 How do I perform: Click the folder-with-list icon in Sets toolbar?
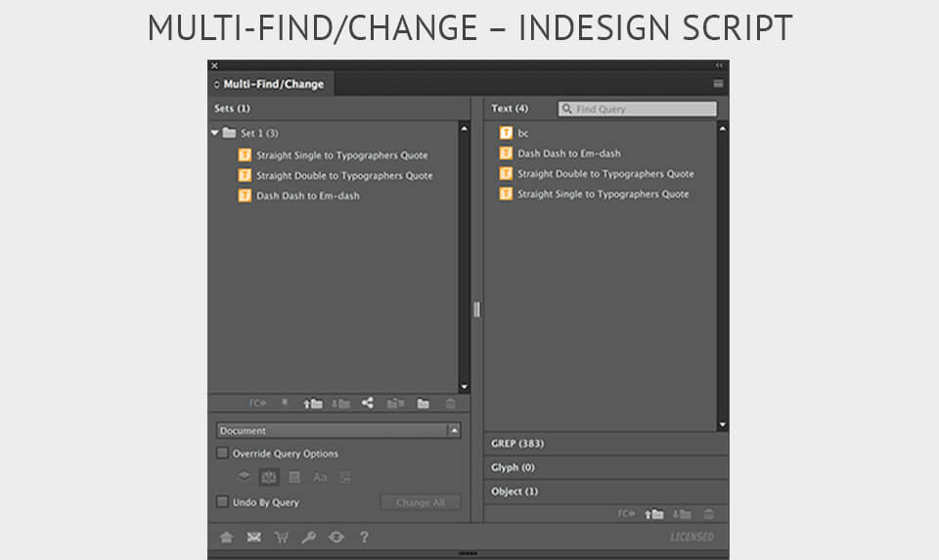pyautogui.click(x=395, y=404)
